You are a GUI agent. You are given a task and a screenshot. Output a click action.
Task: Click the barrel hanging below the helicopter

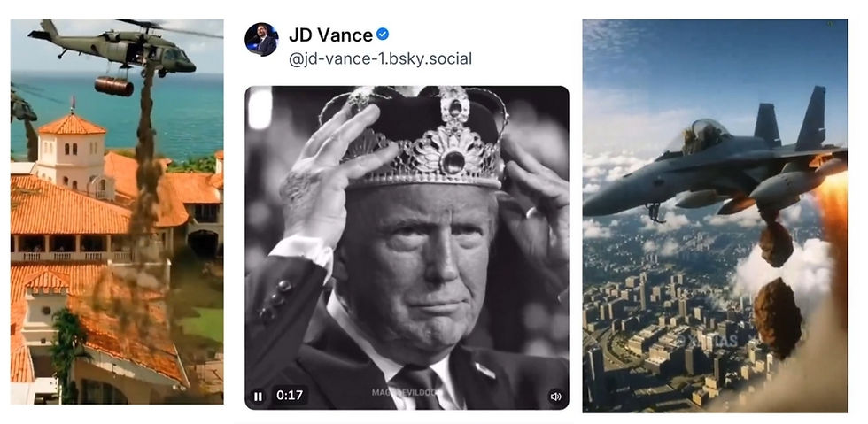(113, 86)
